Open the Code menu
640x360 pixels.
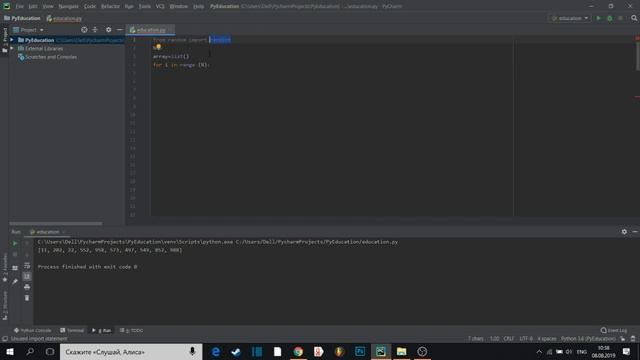[90, 7]
